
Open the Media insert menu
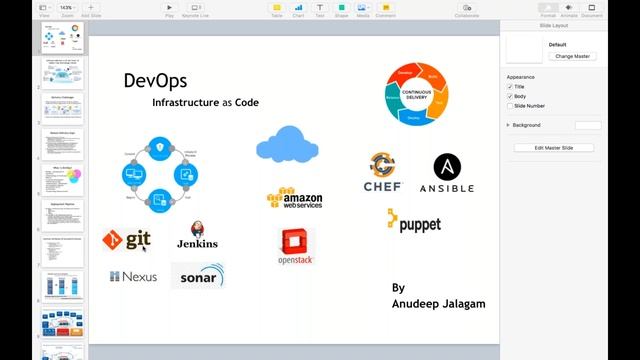tap(363, 8)
